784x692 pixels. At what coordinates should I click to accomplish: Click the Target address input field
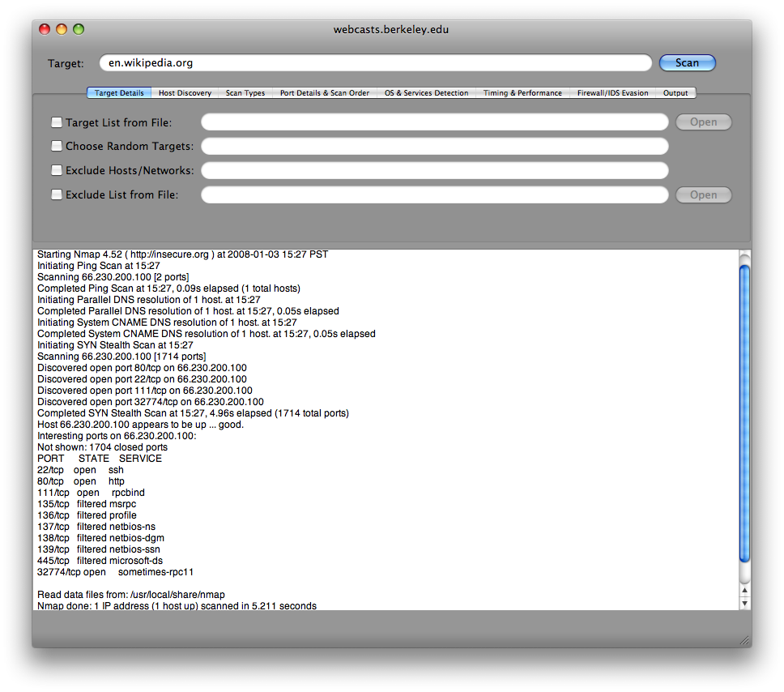point(375,62)
